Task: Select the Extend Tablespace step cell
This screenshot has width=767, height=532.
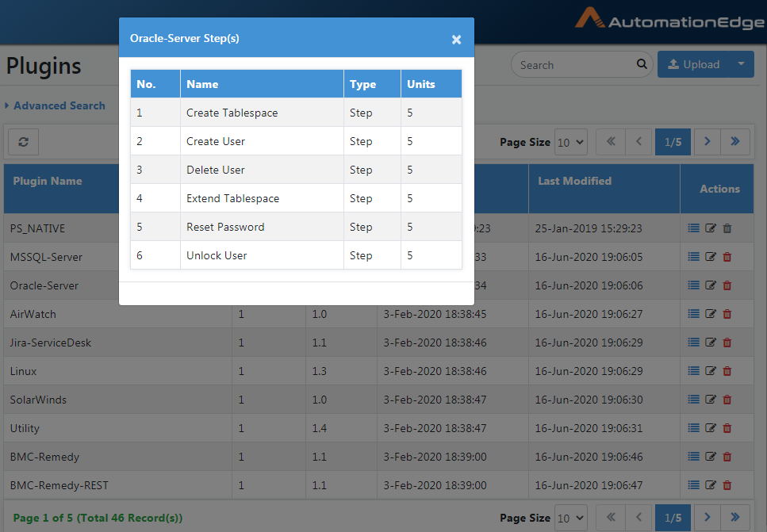Action: pyautogui.click(x=262, y=198)
